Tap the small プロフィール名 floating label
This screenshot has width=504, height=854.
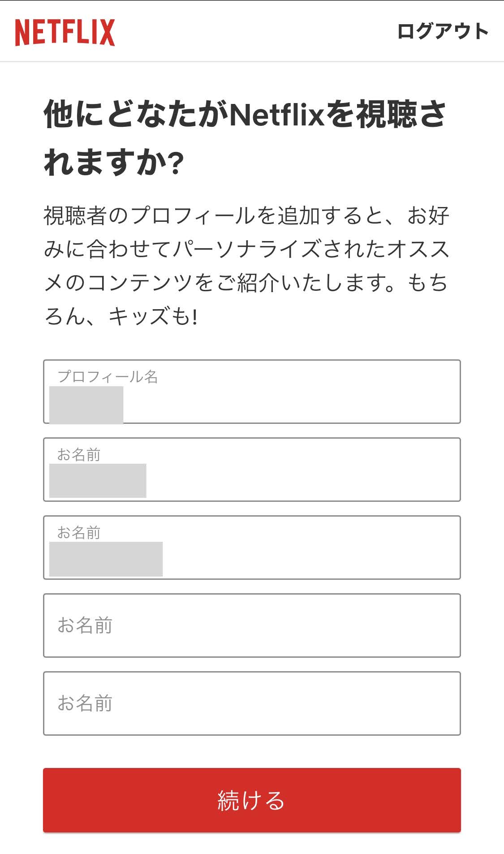coord(108,376)
